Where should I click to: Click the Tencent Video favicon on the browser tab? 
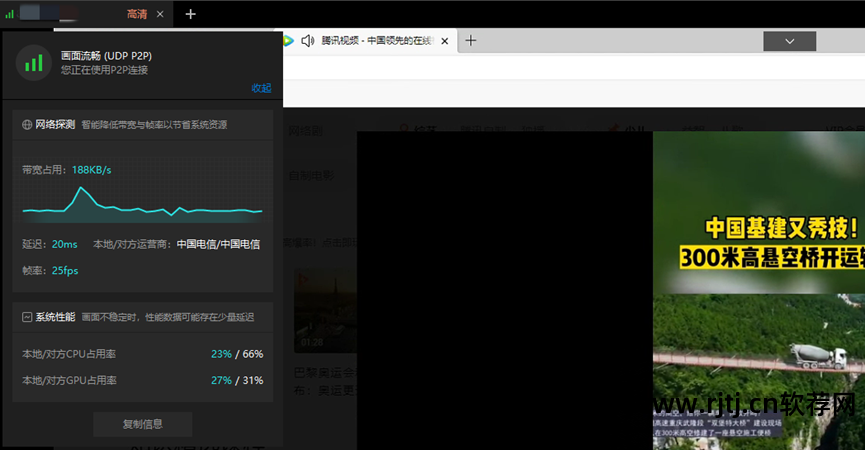[289, 41]
